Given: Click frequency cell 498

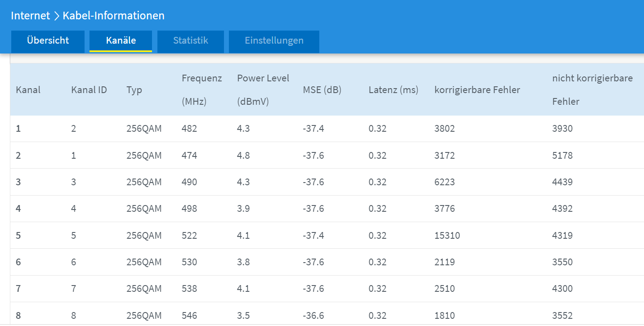Looking at the screenshot, I should click(x=189, y=209).
